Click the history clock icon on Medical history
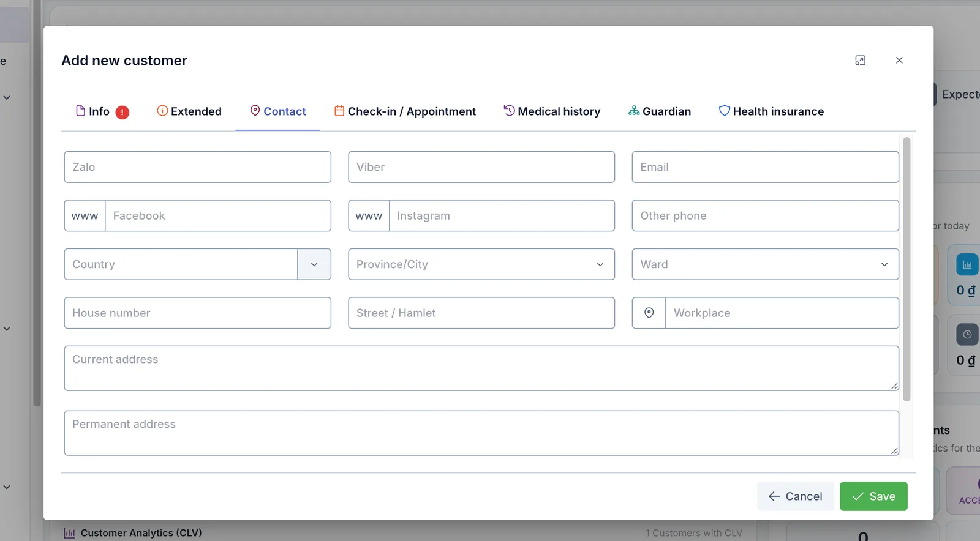Viewport: 980px width, 541px height. tap(509, 111)
